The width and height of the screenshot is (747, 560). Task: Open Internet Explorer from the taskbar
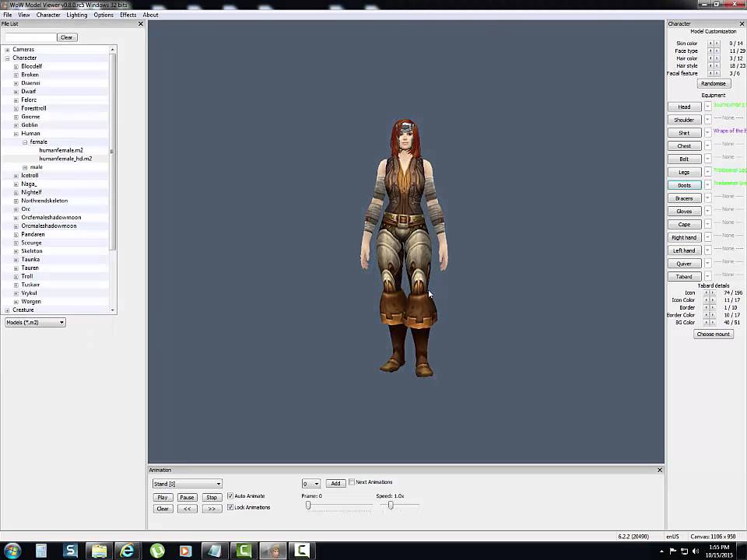coord(127,551)
